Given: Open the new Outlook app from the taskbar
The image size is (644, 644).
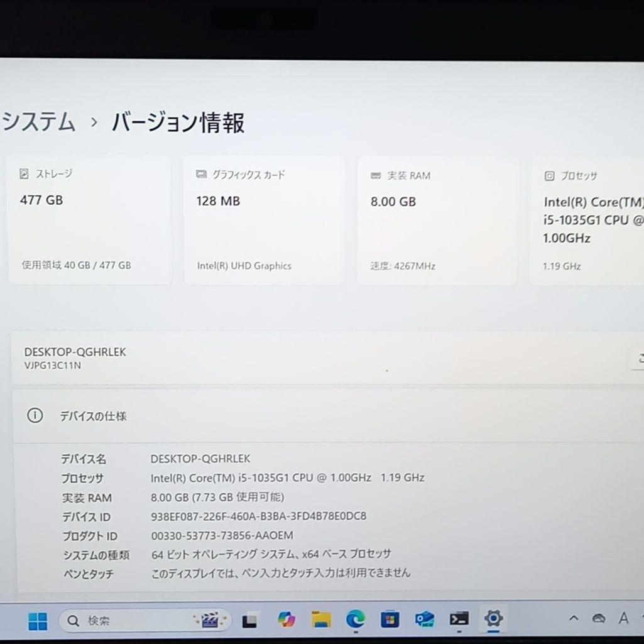Looking at the screenshot, I should (x=424, y=620).
